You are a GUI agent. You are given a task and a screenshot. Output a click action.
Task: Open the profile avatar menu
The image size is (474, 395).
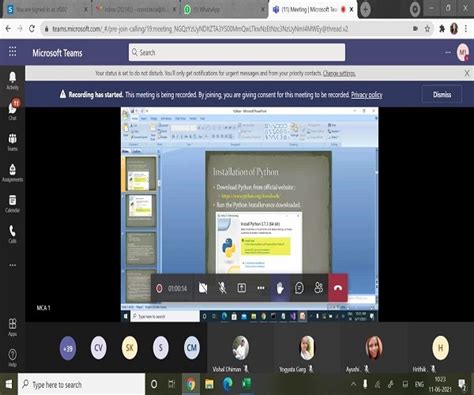tap(463, 52)
